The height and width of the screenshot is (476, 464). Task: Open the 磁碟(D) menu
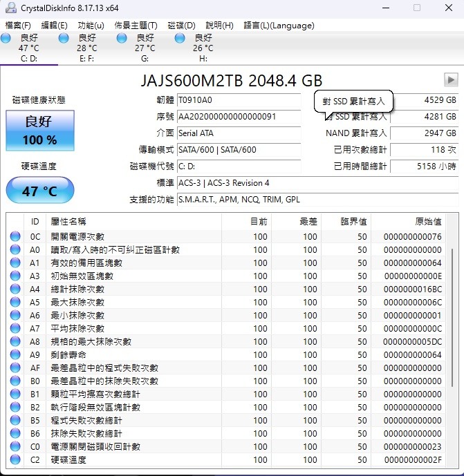coord(181,26)
